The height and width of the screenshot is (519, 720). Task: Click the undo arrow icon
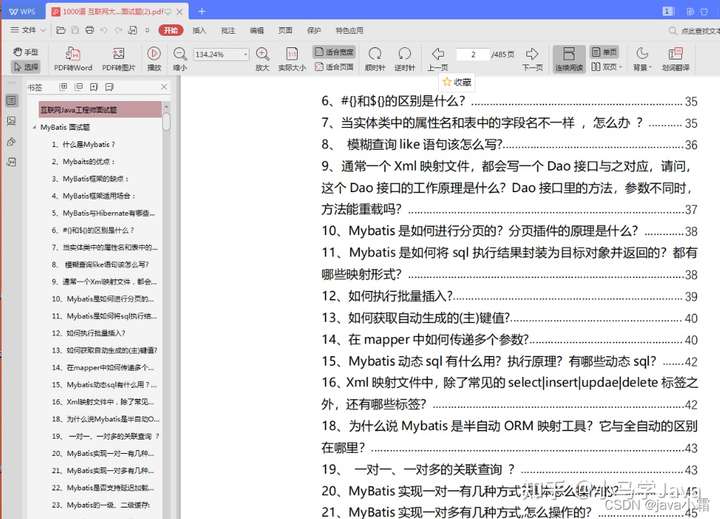click(x=104, y=30)
